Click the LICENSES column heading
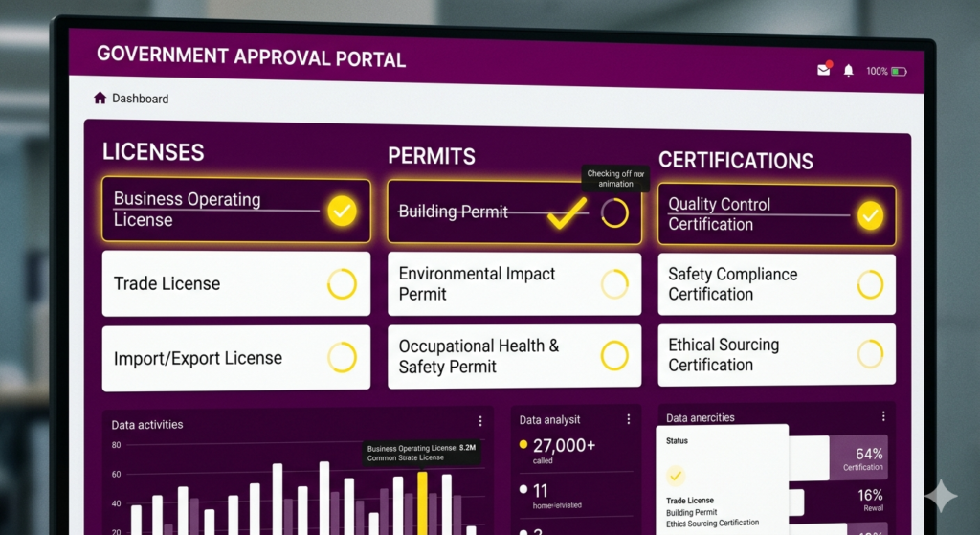 click(153, 152)
